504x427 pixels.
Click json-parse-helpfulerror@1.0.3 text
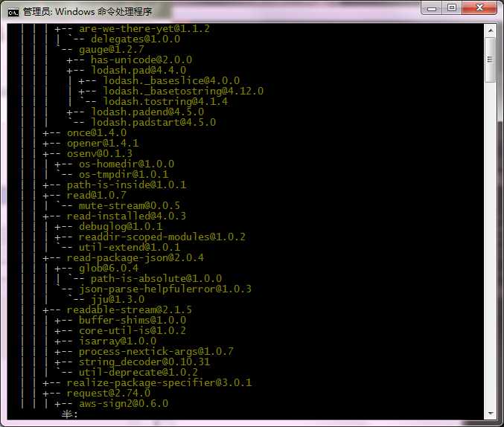(x=165, y=289)
